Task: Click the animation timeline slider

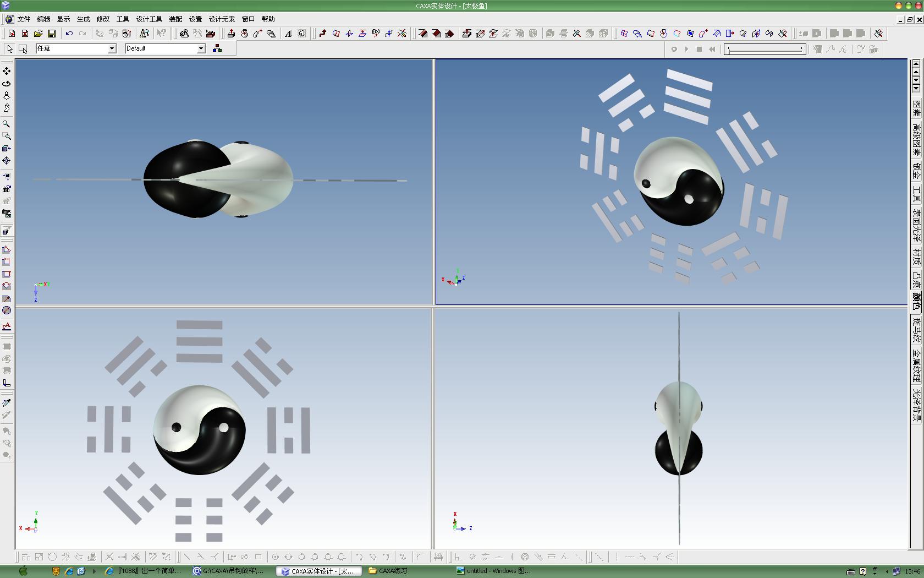Action: [x=765, y=49]
